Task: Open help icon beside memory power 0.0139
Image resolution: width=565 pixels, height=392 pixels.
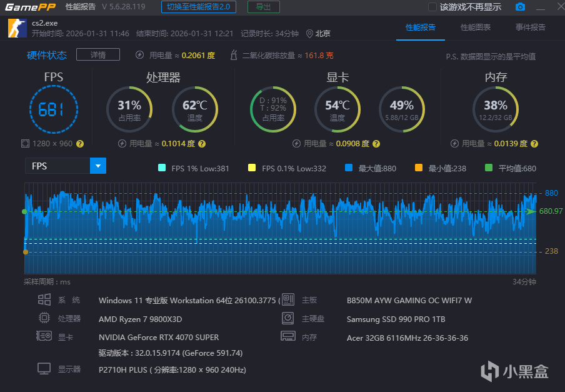Action: [534, 144]
